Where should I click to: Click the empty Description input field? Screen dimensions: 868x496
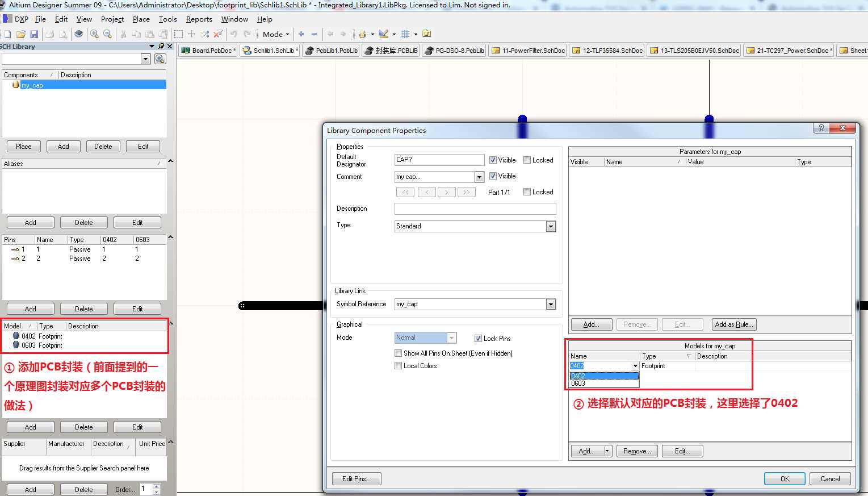pyautogui.click(x=475, y=209)
